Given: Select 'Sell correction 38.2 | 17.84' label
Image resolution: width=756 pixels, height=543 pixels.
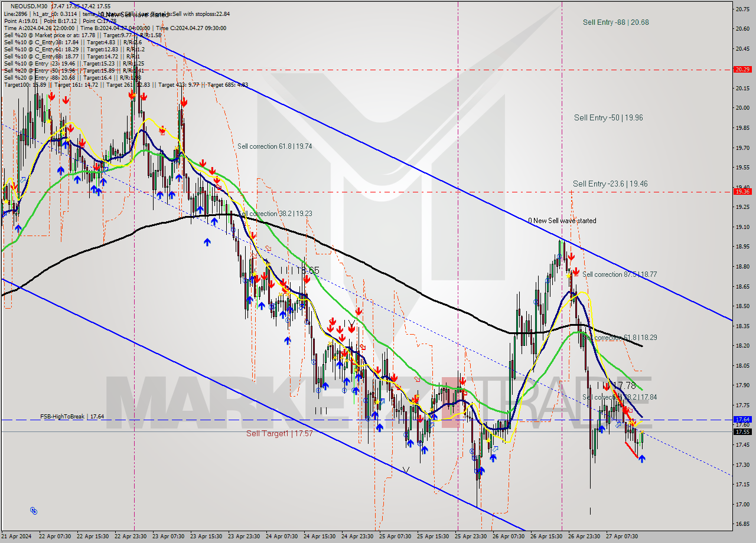Looking at the screenshot, I should [x=620, y=397].
